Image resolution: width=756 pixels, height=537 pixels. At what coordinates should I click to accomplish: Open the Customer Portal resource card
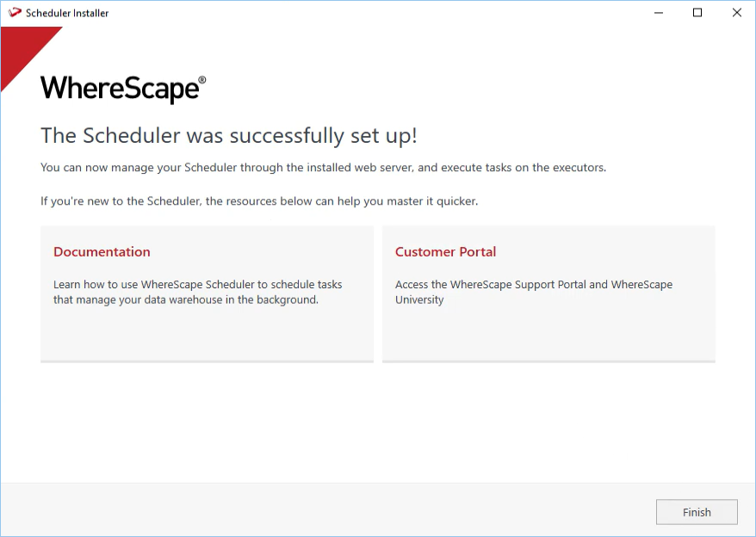(548, 294)
